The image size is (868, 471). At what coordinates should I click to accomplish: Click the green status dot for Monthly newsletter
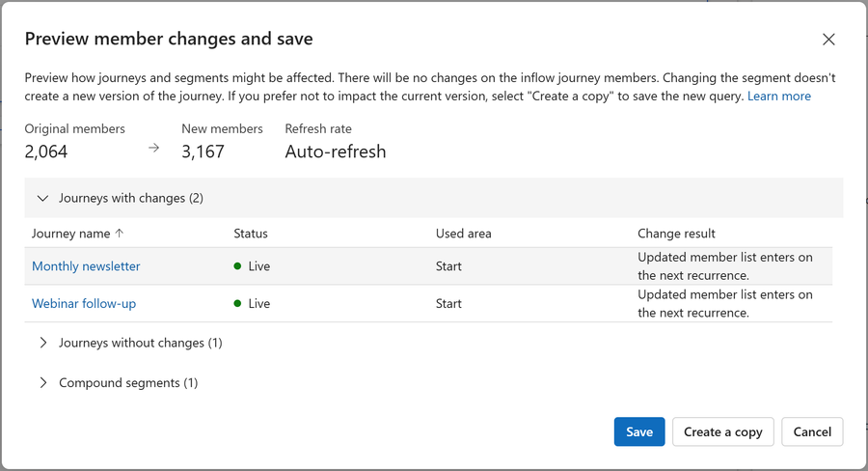coord(237,266)
